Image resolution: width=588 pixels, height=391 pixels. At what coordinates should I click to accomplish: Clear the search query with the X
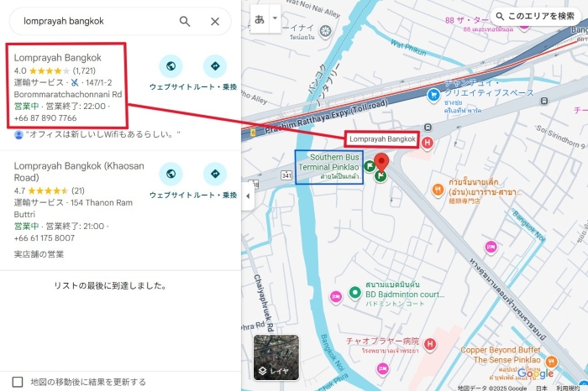point(215,21)
